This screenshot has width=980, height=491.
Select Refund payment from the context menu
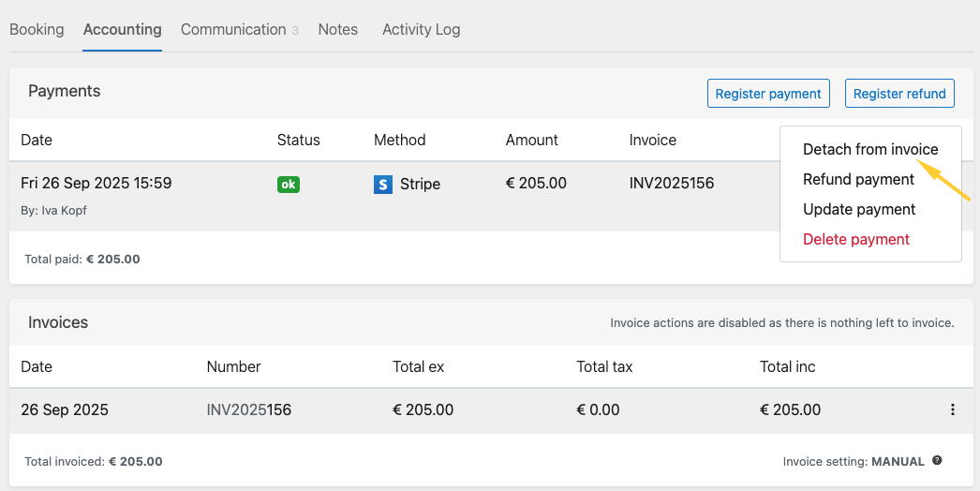click(x=858, y=179)
